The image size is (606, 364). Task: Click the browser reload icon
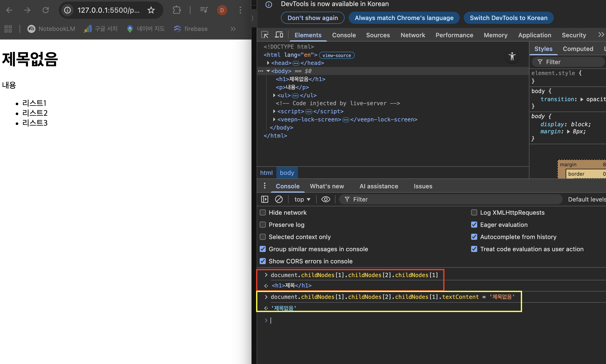point(46,10)
